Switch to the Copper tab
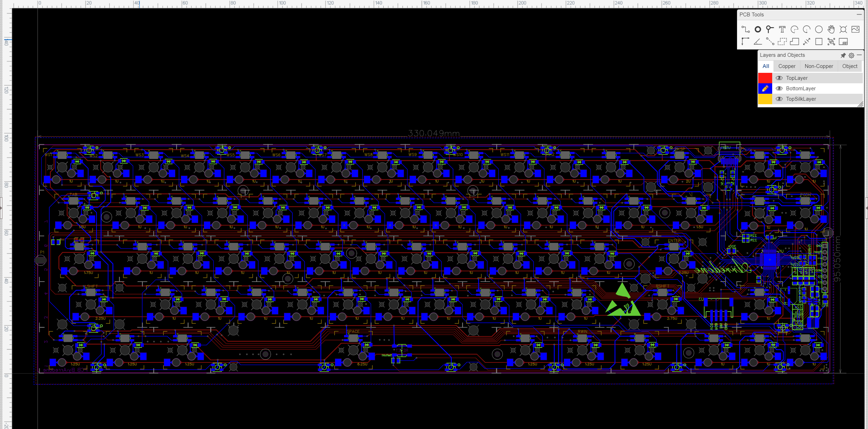Viewport: 868px width, 429px height. point(787,66)
